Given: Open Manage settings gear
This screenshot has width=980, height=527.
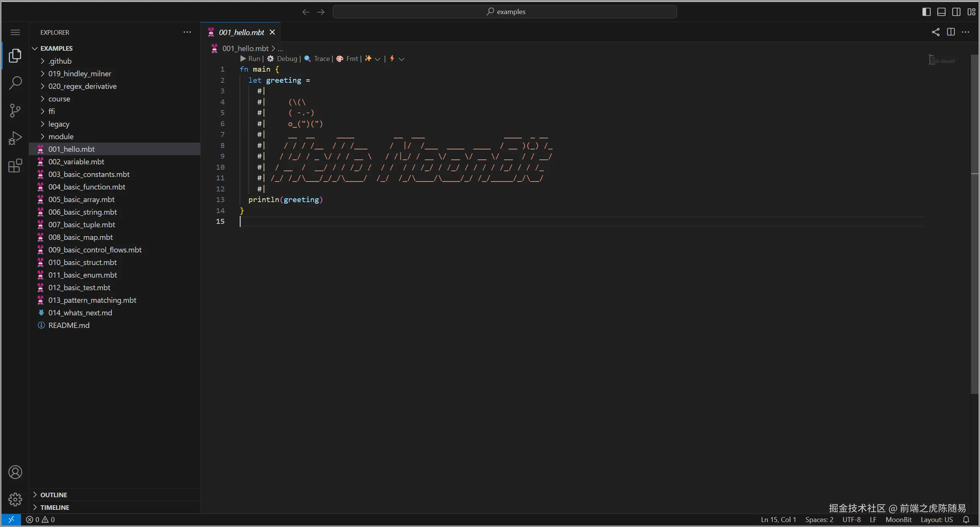Looking at the screenshot, I should point(15,499).
